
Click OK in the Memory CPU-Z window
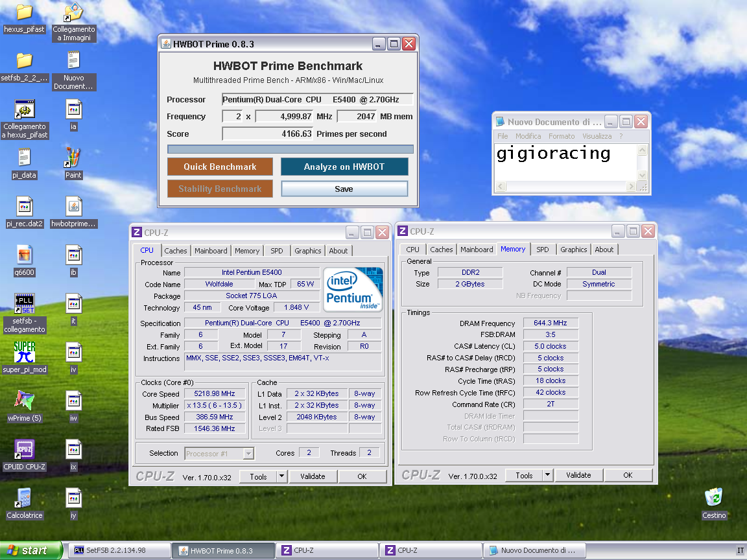click(x=628, y=474)
